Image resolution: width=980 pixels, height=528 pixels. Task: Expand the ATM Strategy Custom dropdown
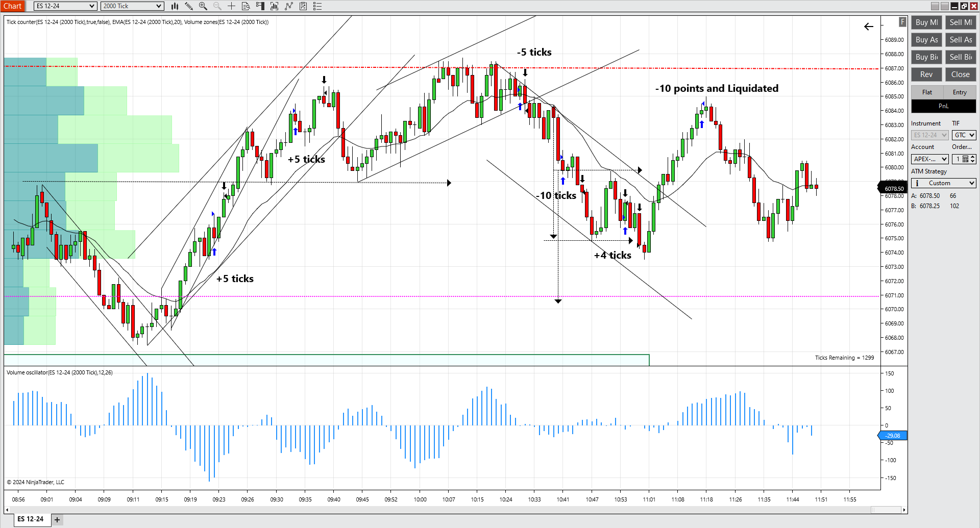(944, 183)
